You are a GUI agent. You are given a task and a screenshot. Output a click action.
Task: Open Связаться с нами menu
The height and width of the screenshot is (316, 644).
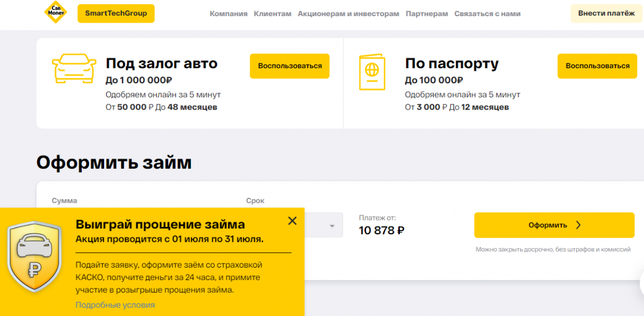[x=487, y=14]
